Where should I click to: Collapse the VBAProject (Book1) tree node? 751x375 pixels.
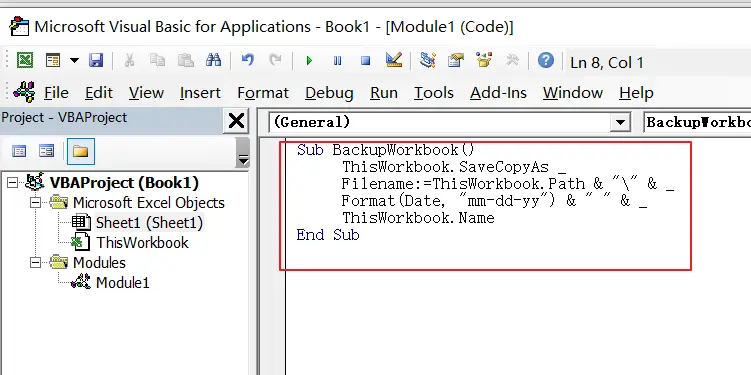(13, 182)
